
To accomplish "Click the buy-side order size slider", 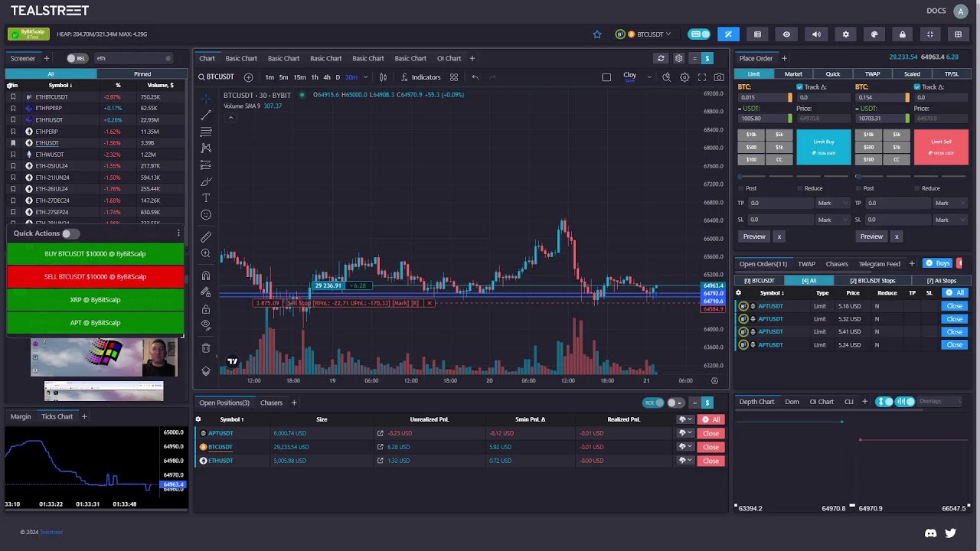I will (793, 176).
